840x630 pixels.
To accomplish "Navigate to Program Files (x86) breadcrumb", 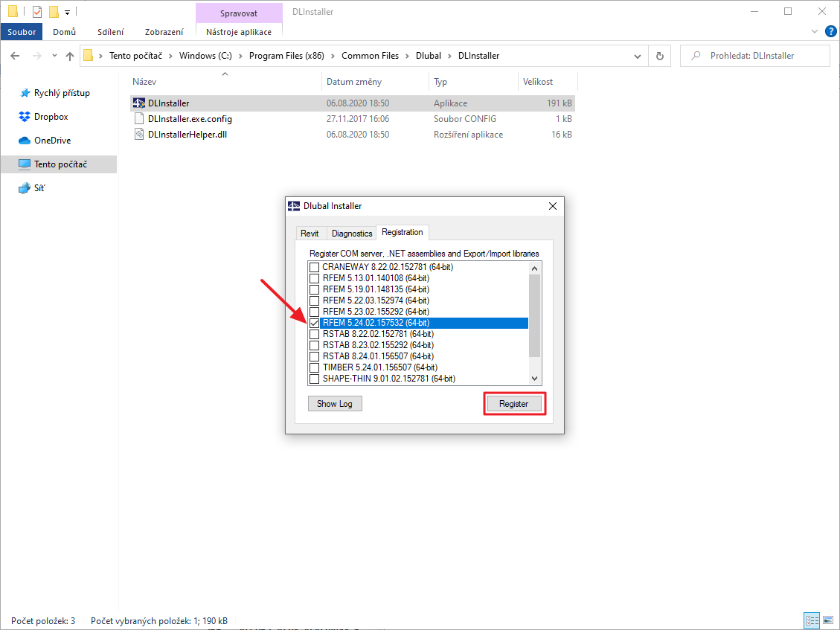I will click(286, 55).
